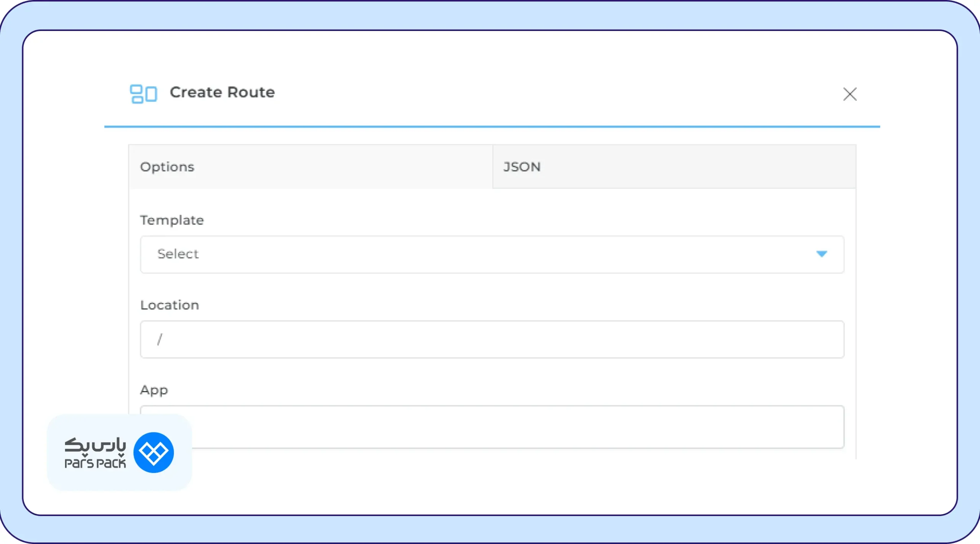Close the Create Route dialog
Image resolution: width=980 pixels, height=544 pixels.
tap(849, 94)
